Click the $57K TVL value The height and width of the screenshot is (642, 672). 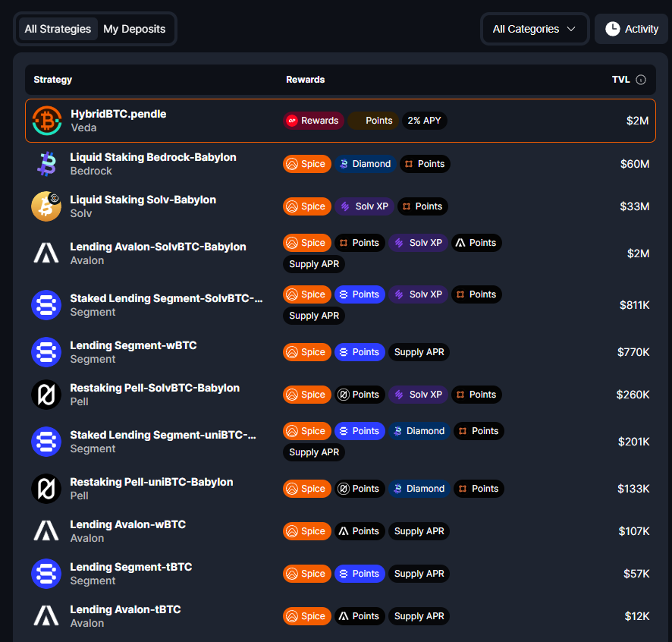point(636,574)
